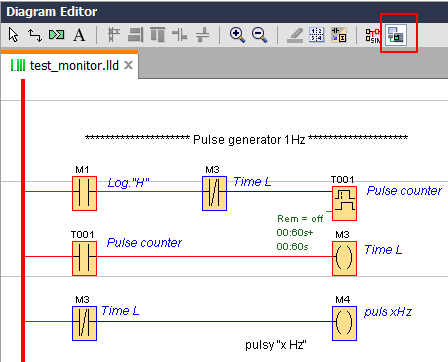Close the test_monitor.lld tab
The height and width of the screenshot is (362, 448).
pyautogui.click(x=128, y=65)
